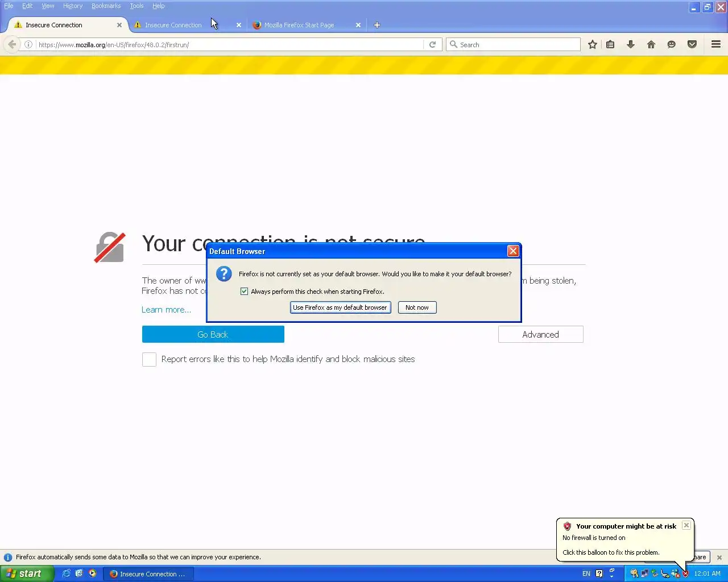Click the taskbar clock 12:01 AM
Viewport: 728px width, 582px height.
707,573
